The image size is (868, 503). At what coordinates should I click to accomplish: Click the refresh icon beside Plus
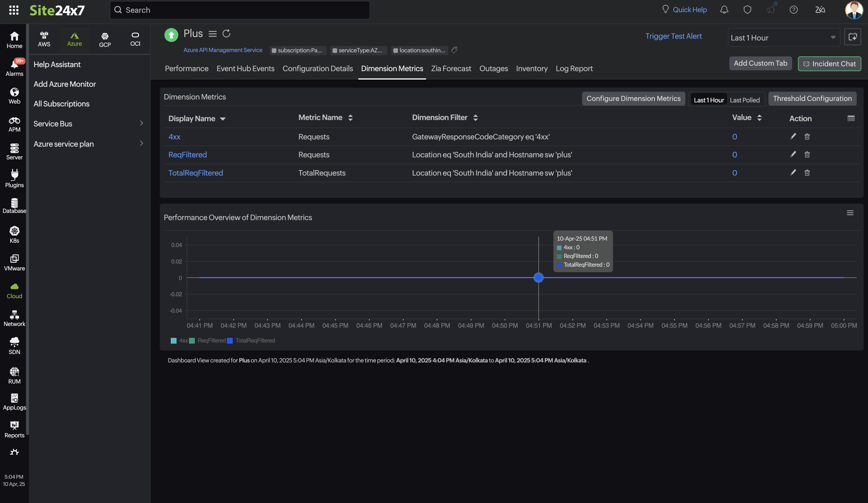[226, 34]
